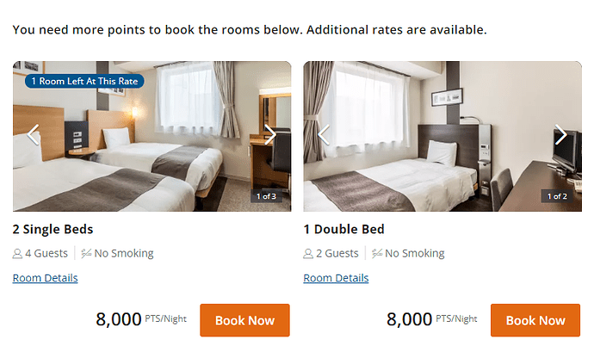Click the No Smoking icon under 2 Single Beds
Image resolution: width=594 pixels, height=364 pixels.
coord(86,253)
